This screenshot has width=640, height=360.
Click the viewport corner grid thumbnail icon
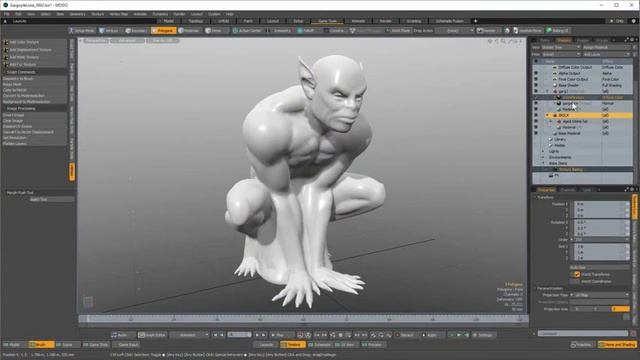pyautogui.click(x=88, y=302)
